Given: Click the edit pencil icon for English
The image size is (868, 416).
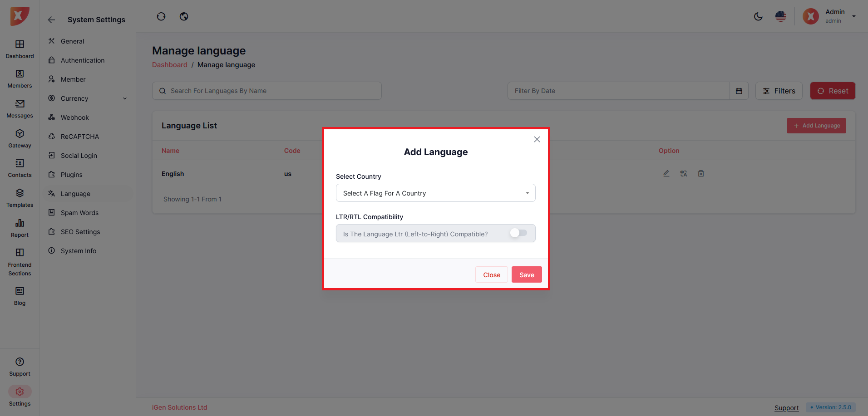Looking at the screenshot, I should coord(666,174).
